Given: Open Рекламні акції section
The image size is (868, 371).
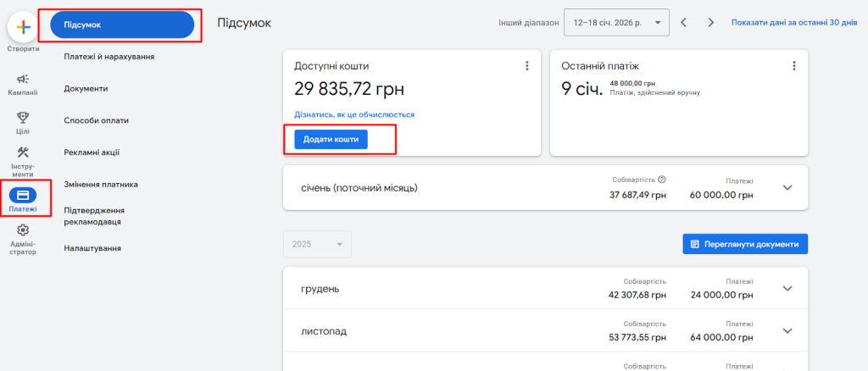Looking at the screenshot, I should point(92,152).
